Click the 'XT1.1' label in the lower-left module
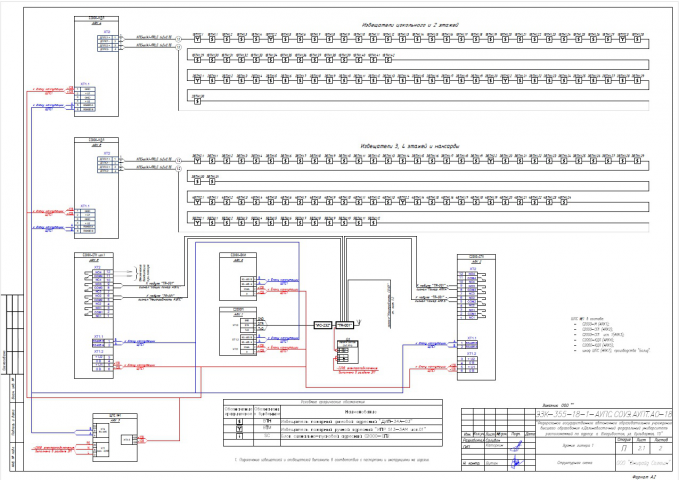This screenshot has width=679, height=480. (x=99, y=336)
